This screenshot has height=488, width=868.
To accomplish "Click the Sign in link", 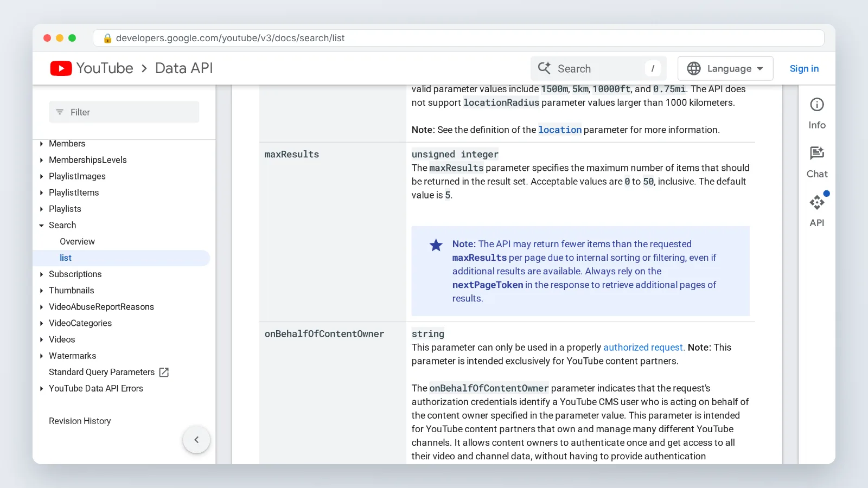I will 804,68.
